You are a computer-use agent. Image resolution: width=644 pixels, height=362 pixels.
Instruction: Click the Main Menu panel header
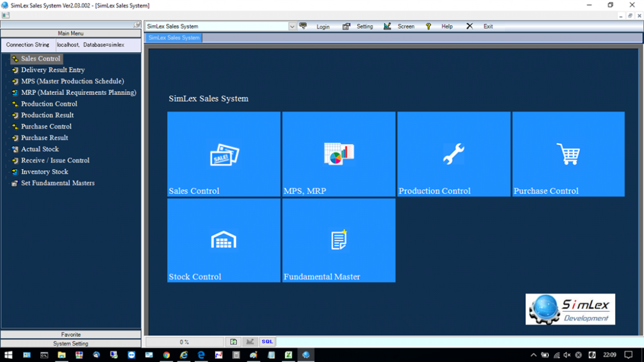(70, 33)
